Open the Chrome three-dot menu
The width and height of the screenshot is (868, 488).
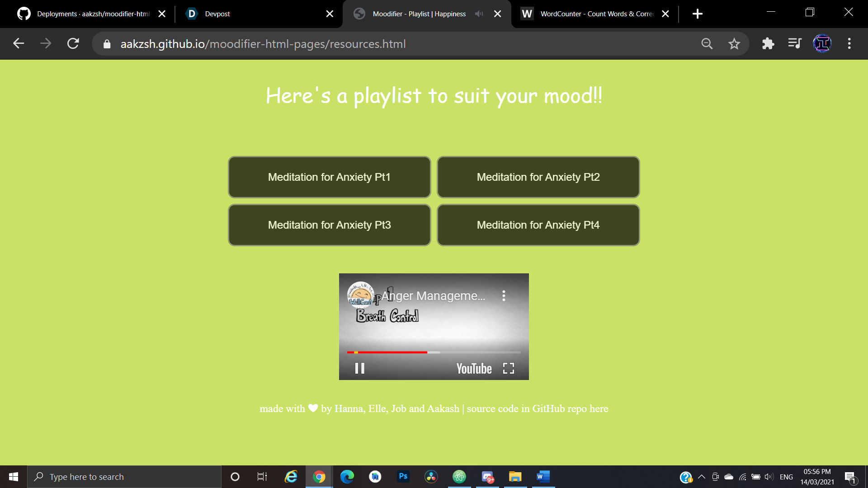pos(849,44)
